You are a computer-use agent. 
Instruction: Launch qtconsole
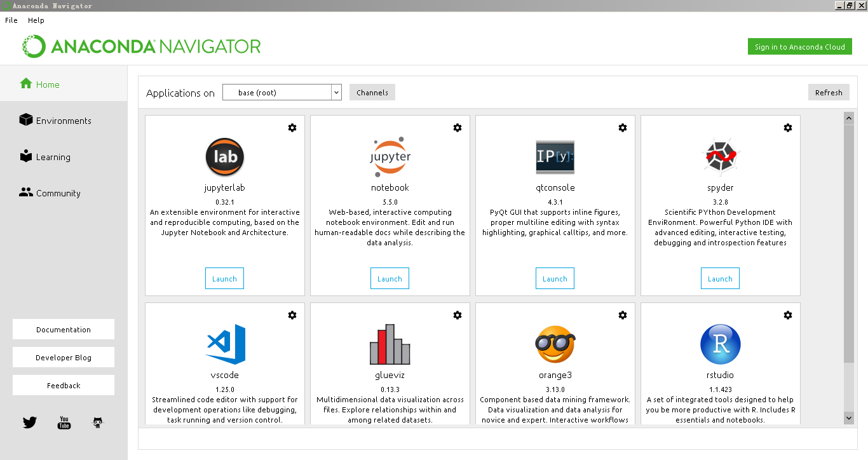(555, 278)
